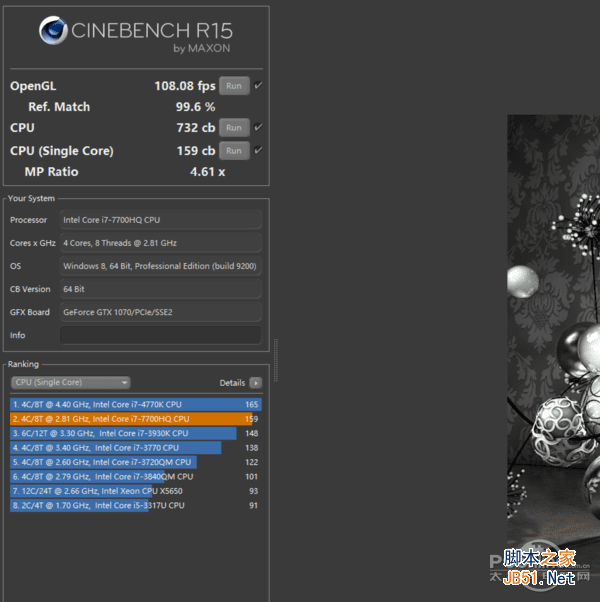Screen dimensions: 600x602
Task: Select ranking row Intel Core i7-4770K CPU
Action: coord(136,404)
